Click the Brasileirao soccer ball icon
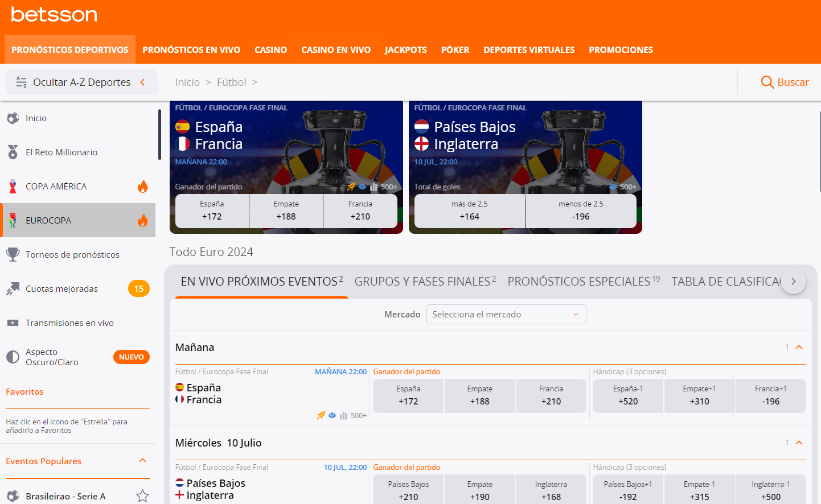 click(x=13, y=496)
